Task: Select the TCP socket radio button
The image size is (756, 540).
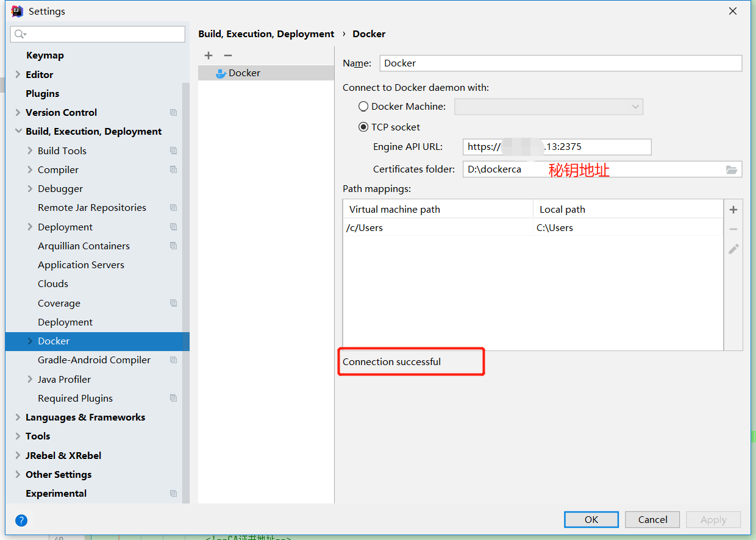Action: click(363, 127)
